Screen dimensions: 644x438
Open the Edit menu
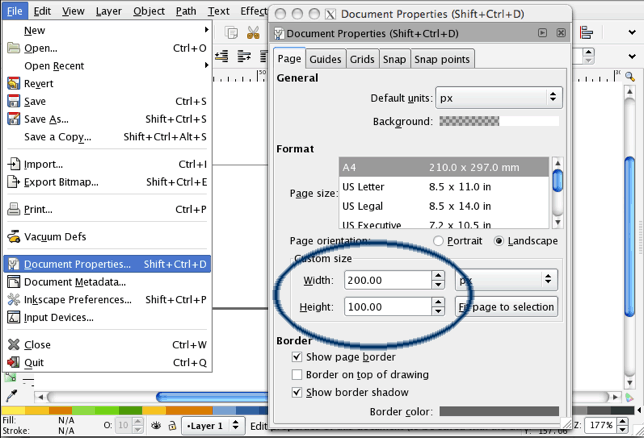tap(42, 11)
